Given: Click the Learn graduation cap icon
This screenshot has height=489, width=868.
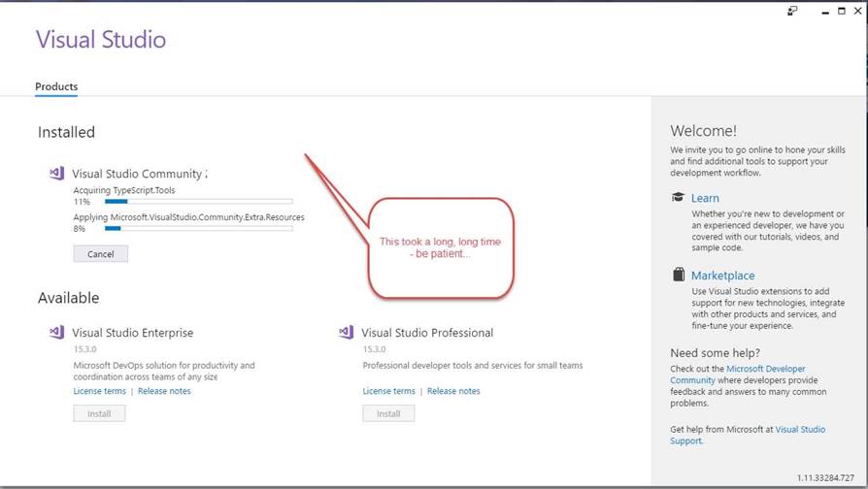Looking at the screenshot, I should tap(678, 197).
